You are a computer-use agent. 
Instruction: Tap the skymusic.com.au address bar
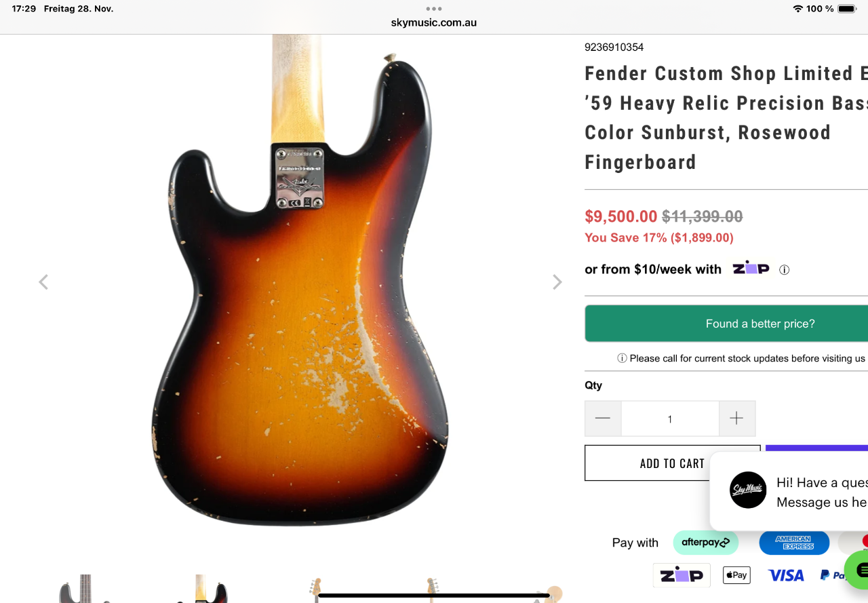click(x=434, y=22)
